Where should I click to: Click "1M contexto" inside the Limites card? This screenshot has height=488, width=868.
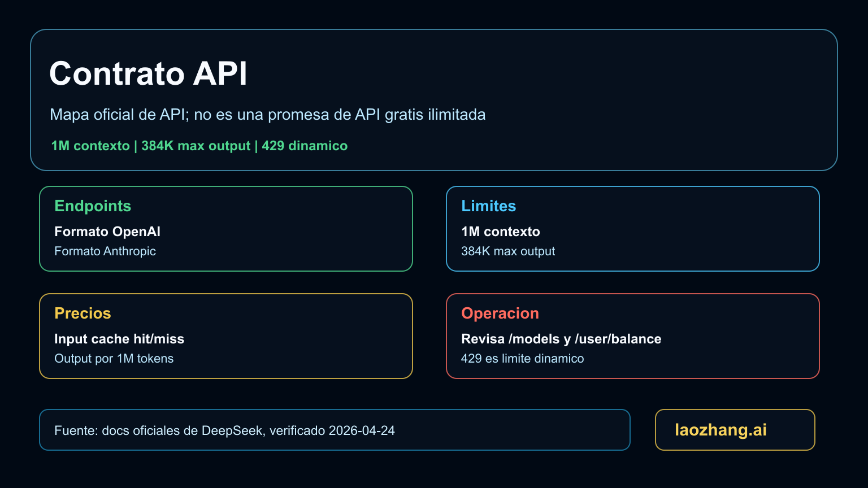[501, 232]
